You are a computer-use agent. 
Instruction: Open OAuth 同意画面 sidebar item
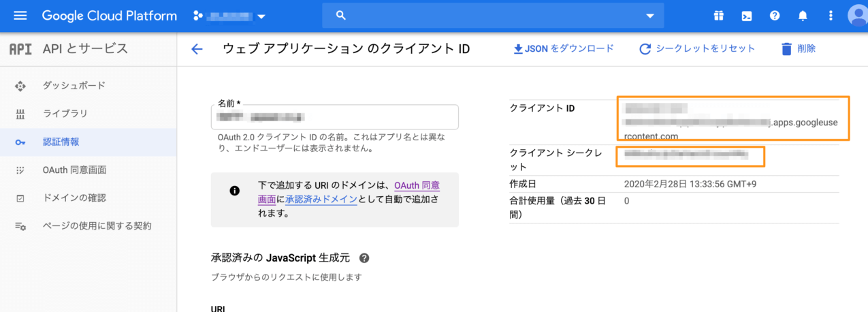74,170
